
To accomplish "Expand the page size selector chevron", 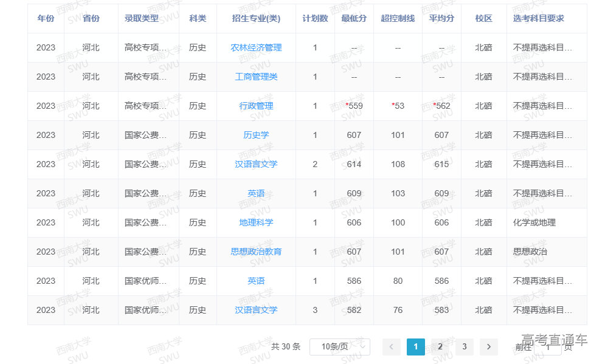I will 364,347.
